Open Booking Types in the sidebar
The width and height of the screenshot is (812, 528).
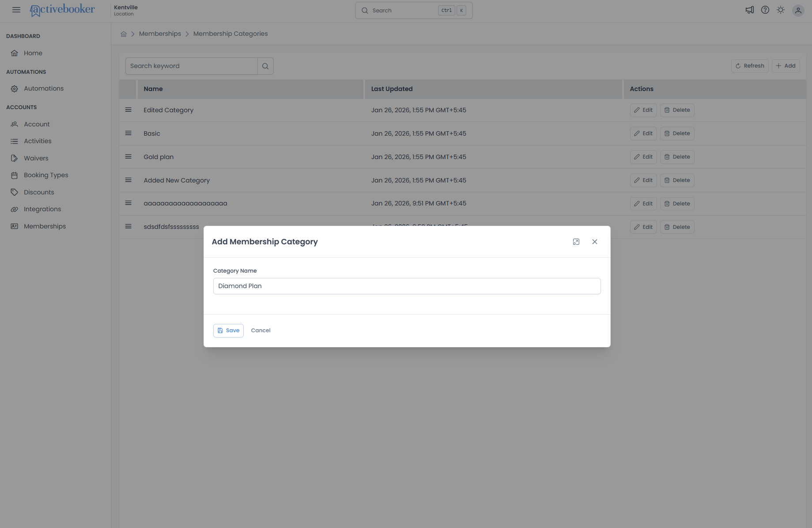[46, 175]
